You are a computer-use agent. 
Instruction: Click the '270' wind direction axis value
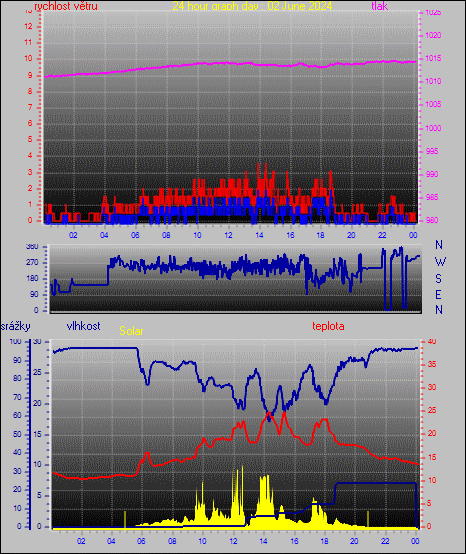tap(32, 263)
